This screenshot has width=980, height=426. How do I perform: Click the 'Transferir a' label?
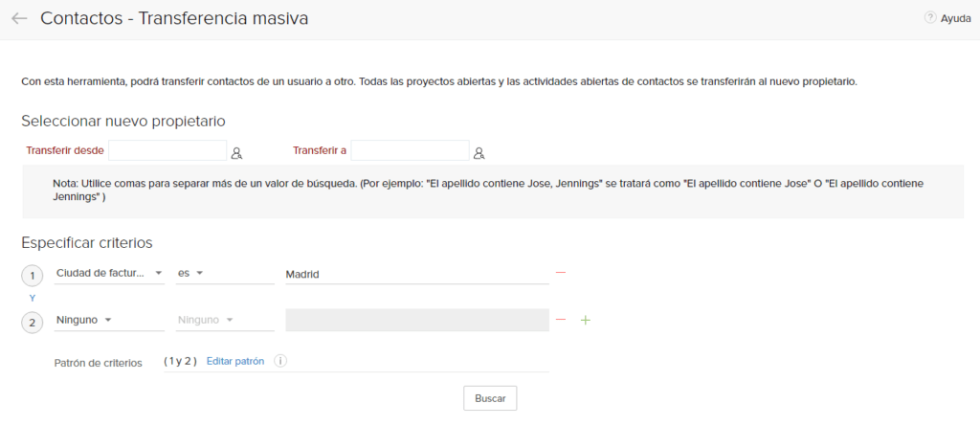[320, 150]
